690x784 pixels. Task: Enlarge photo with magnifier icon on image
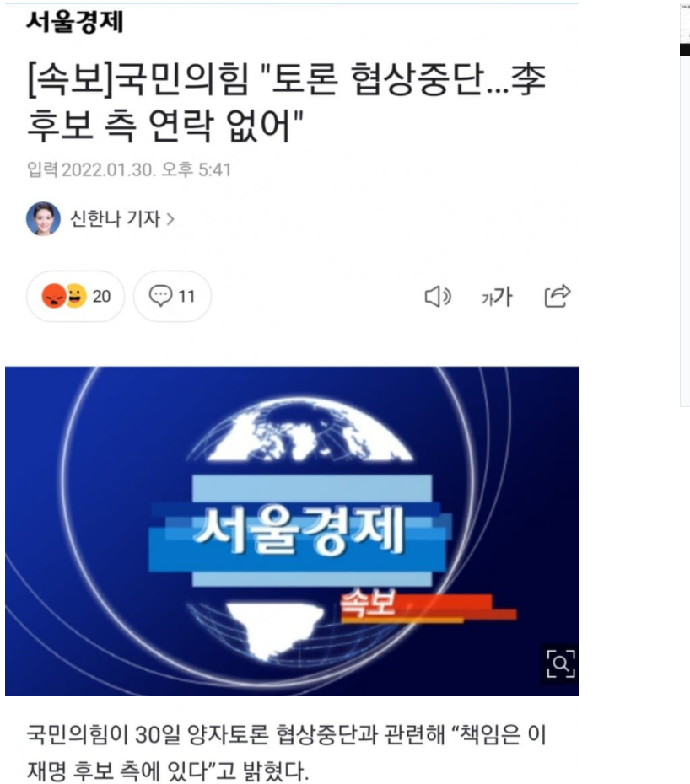click(560, 664)
